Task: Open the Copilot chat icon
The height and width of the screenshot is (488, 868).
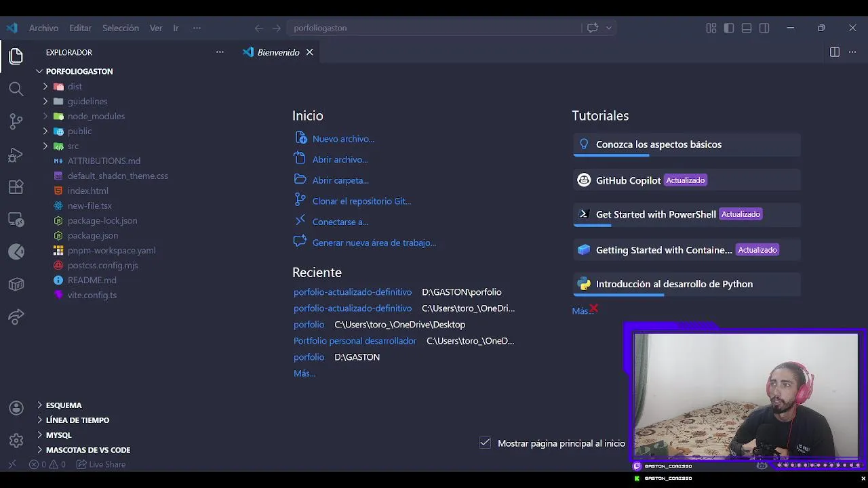Action: coord(593,28)
